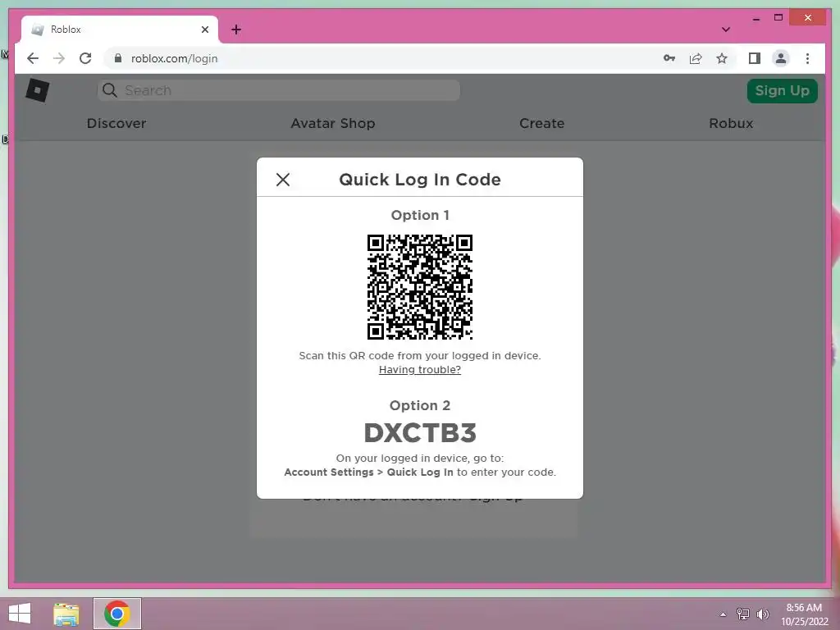This screenshot has width=840, height=630.
Task: Go back with the browser back arrow
Action: [x=33, y=58]
